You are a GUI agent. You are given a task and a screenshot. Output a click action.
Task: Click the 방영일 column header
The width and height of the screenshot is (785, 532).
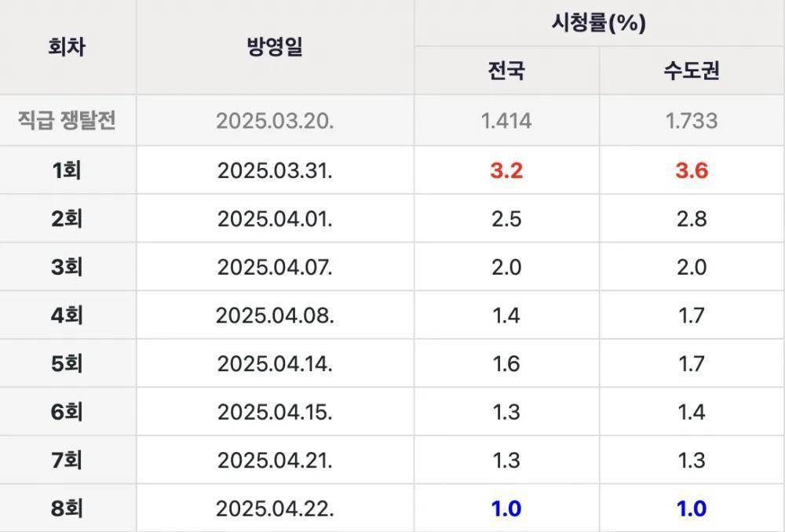(x=275, y=47)
